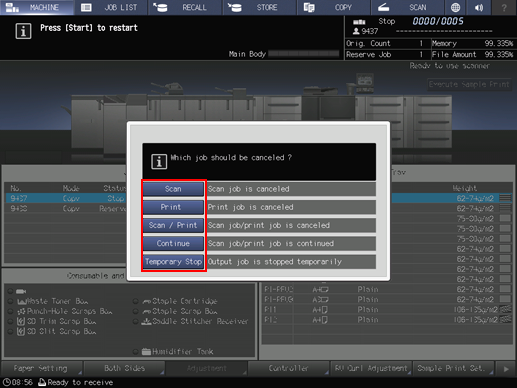Click the speaker volume icon
The height and width of the screenshot is (388, 517).
click(479, 7)
